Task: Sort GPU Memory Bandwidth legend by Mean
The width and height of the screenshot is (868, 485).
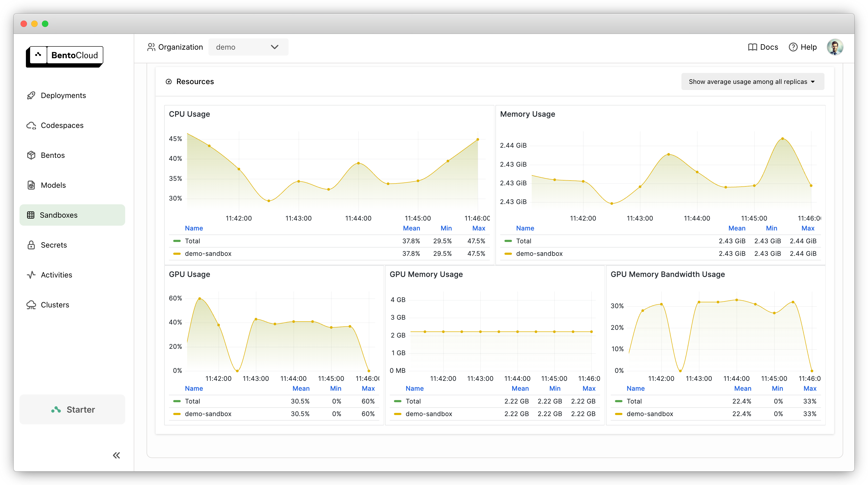Action: pyautogui.click(x=743, y=389)
